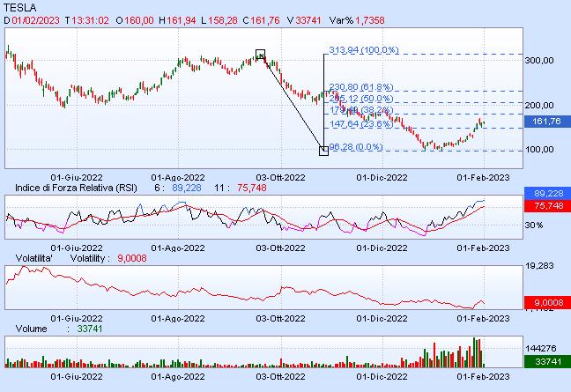Click the Volatilita' indicator label
The width and height of the screenshot is (571, 392).
click(34, 258)
